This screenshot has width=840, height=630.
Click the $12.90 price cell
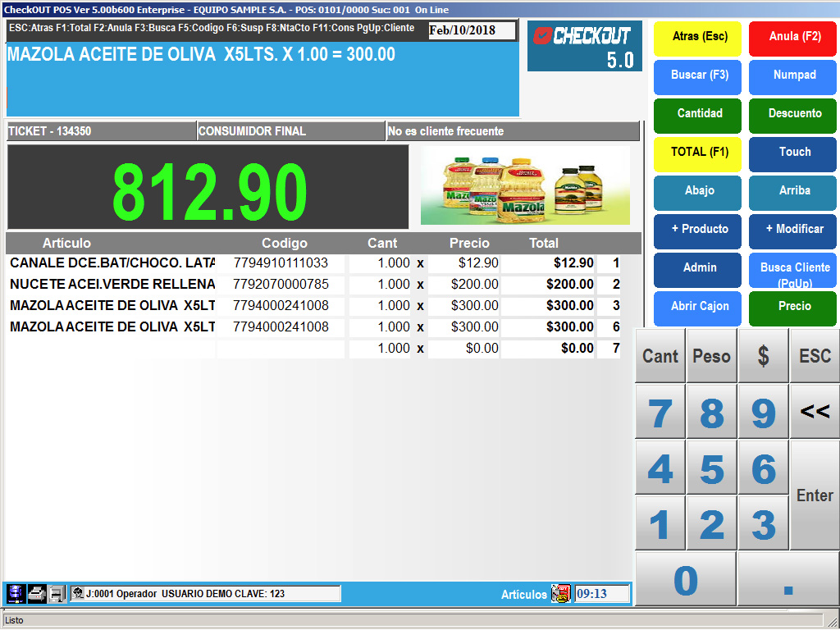464,263
